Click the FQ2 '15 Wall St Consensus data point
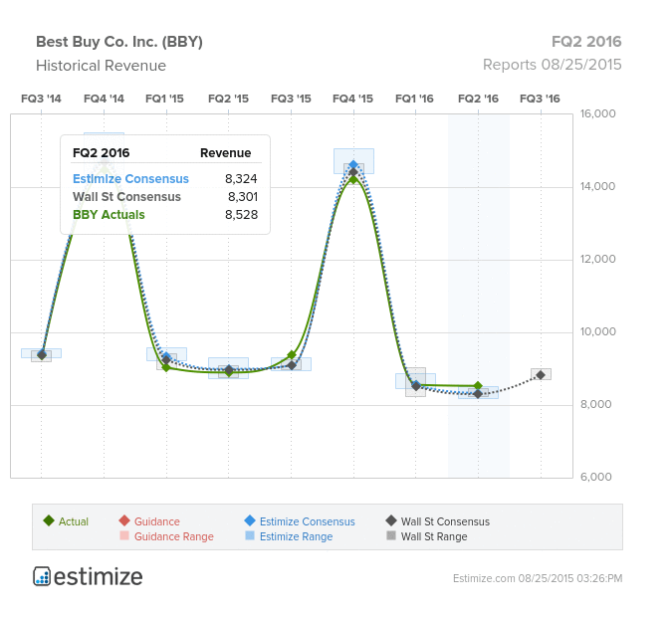This screenshot has width=672, height=617. coord(229,370)
